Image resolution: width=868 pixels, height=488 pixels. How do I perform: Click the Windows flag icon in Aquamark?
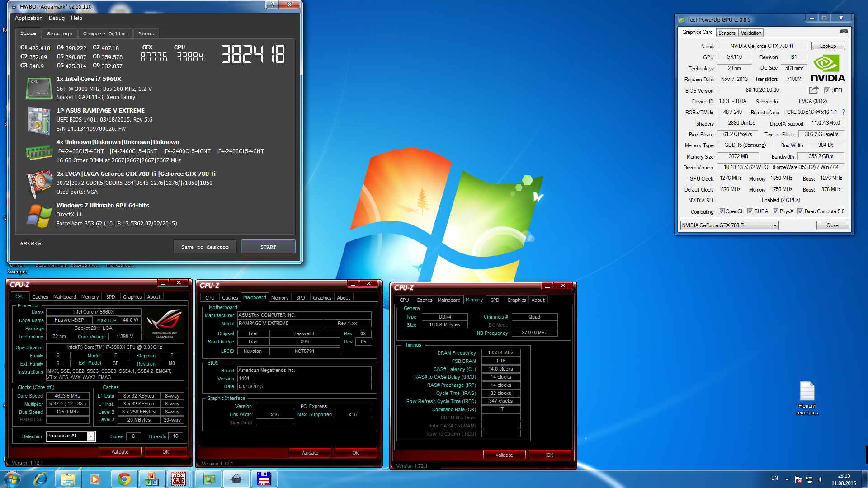39,216
